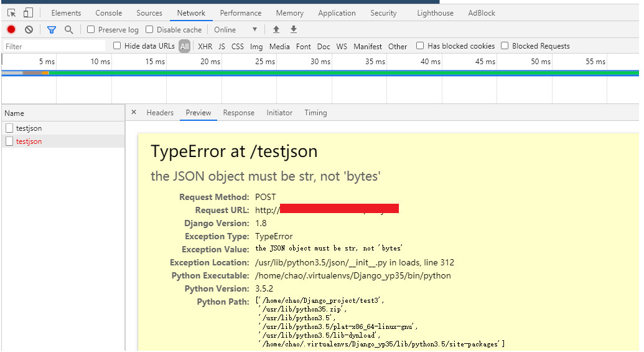Close the request details pane
This screenshot has height=352, width=644.
point(134,112)
